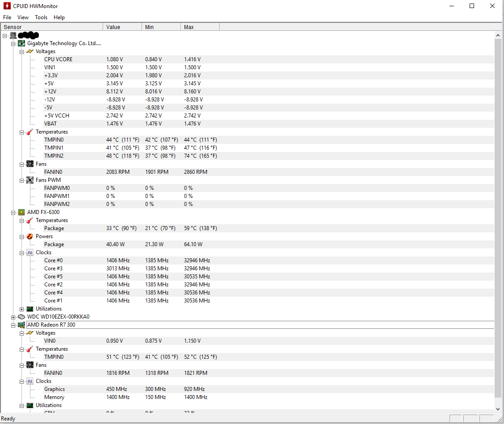Click the computer icon at tree root

pyautogui.click(x=13, y=35)
